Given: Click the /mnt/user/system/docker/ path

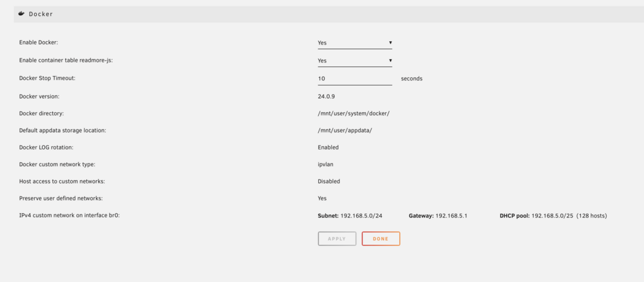Looking at the screenshot, I should pos(354,113).
